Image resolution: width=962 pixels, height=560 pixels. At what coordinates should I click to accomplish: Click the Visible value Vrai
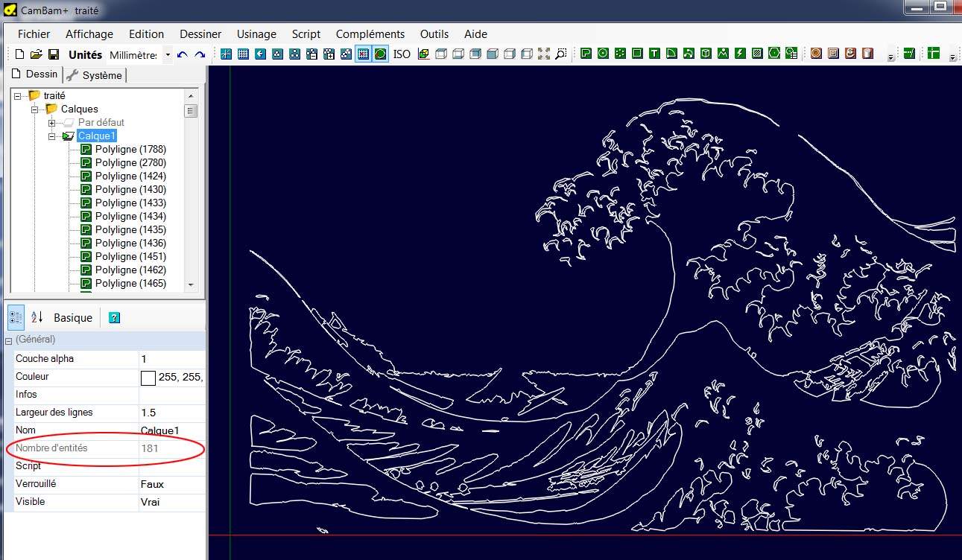(171, 502)
